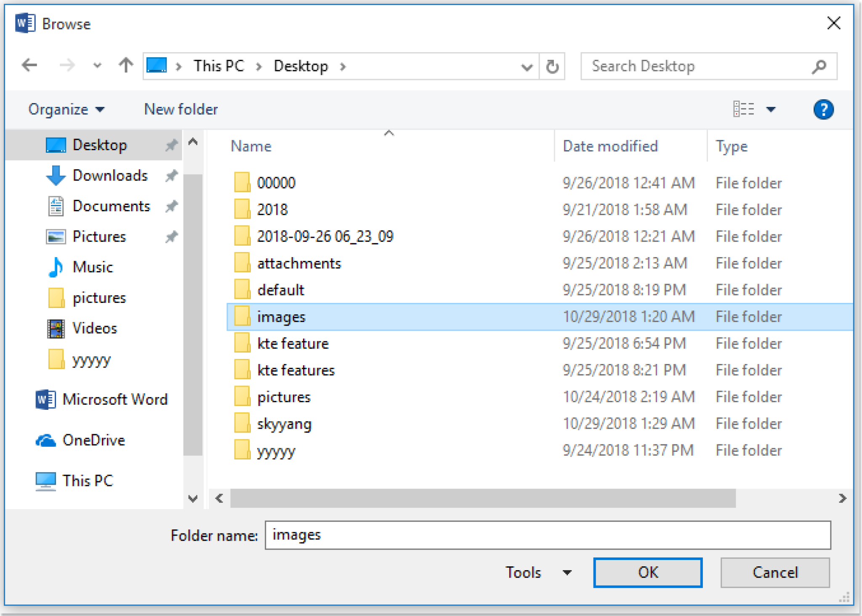Image resolution: width=862 pixels, height=616 pixels.
Task: Click the search magnifier in Search Desktop
Action: coord(818,66)
